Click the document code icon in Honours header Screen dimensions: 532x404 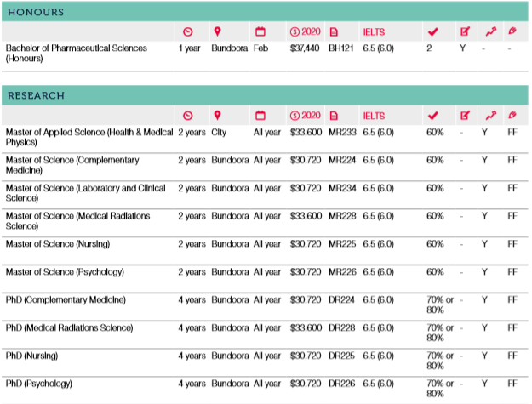pos(335,32)
